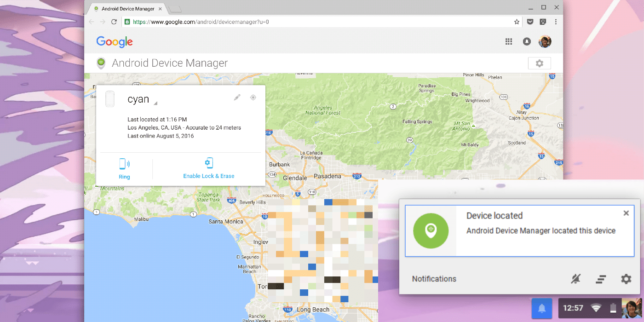
Task: Open a new tab next to Android Device Manager
Action: [175, 9]
